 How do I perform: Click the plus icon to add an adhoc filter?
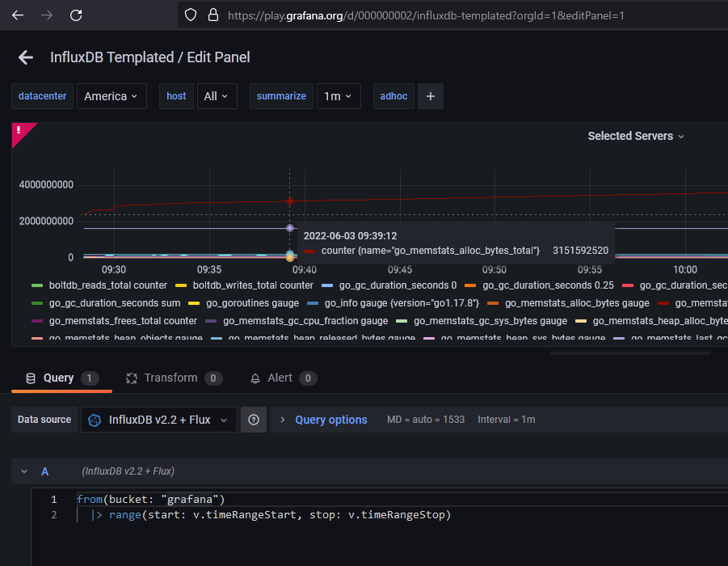point(430,96)
